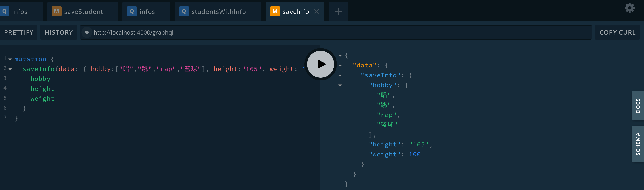Click the "唱" value in response
Screen dimensions: 644x190
point(384,95)
